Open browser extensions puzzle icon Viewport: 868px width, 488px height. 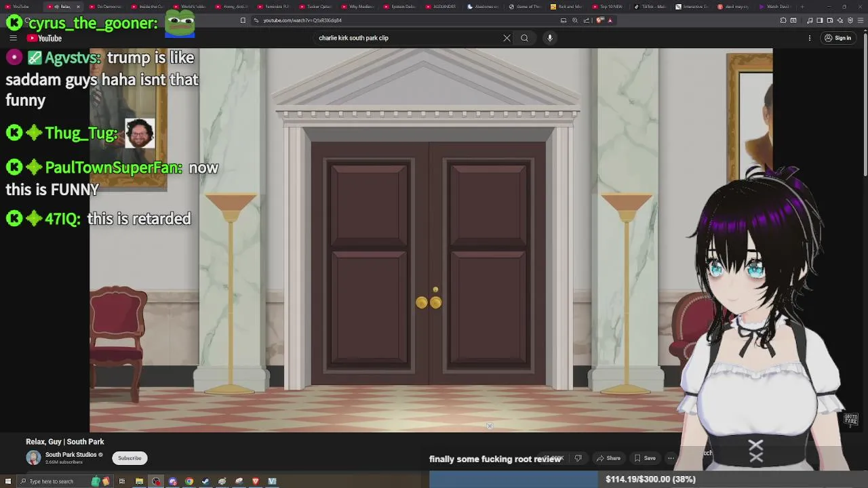pyautogui.click(x=783, y=20)
